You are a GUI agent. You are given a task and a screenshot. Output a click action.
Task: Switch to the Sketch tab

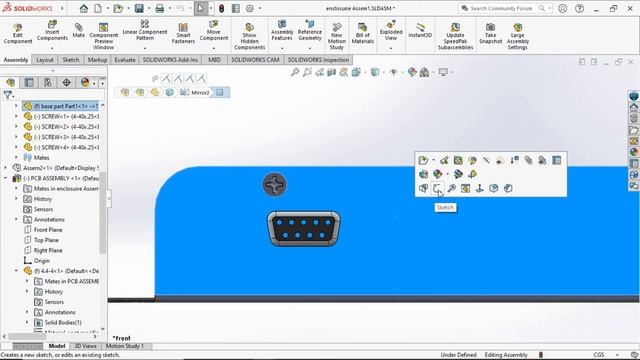pyautogui.click(x=71, y=60)
